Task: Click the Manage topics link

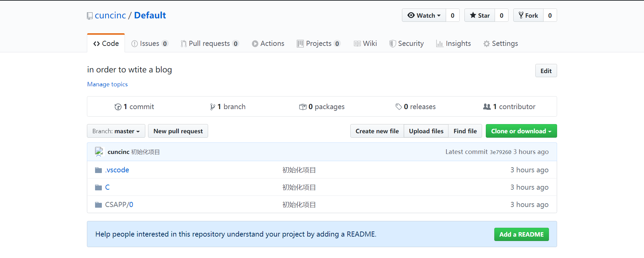Action: (107, 84)
